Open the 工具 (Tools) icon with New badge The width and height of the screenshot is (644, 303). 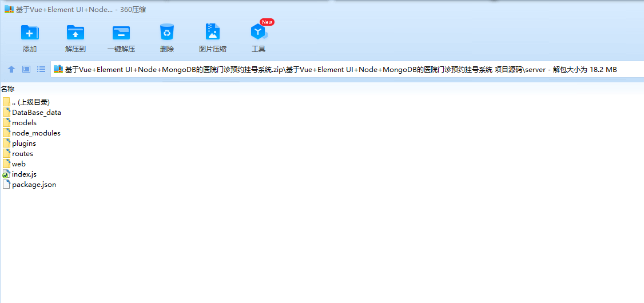259,31
